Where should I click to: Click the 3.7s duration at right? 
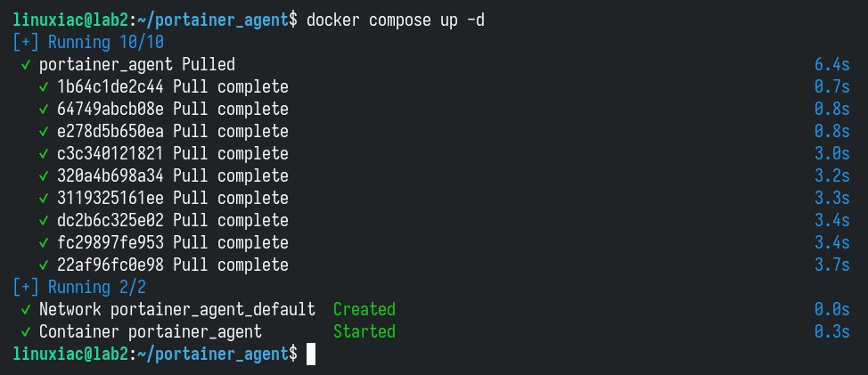832,265
